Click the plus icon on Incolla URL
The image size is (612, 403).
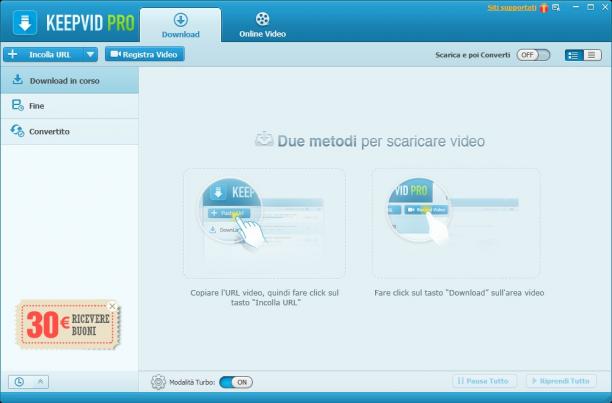coord(12,54)
